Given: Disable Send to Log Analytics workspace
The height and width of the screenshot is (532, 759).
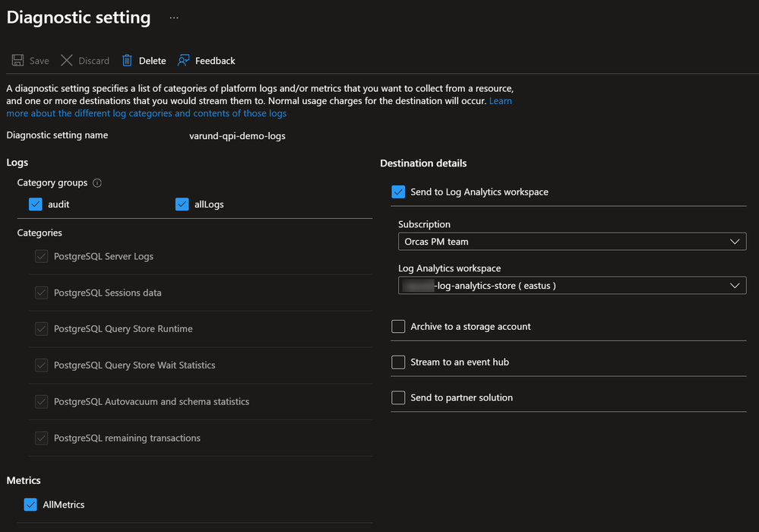Looking at the screenshot, I should click(399, 192).
